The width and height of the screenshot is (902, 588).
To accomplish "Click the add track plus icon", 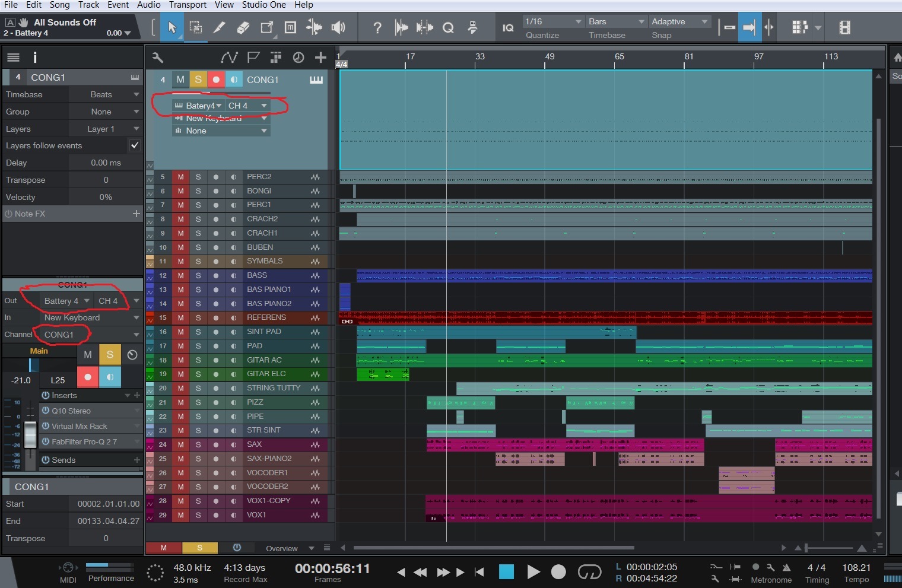I will [x=320, y=58].
